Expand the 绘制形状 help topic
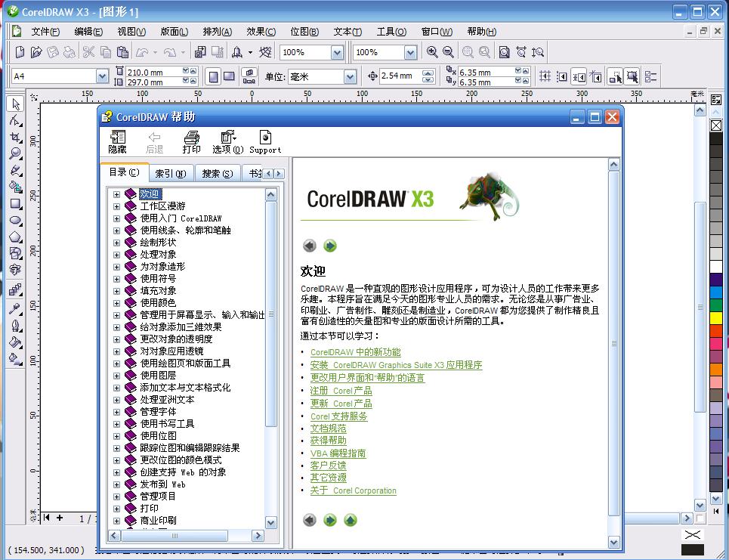 [117, 243]
